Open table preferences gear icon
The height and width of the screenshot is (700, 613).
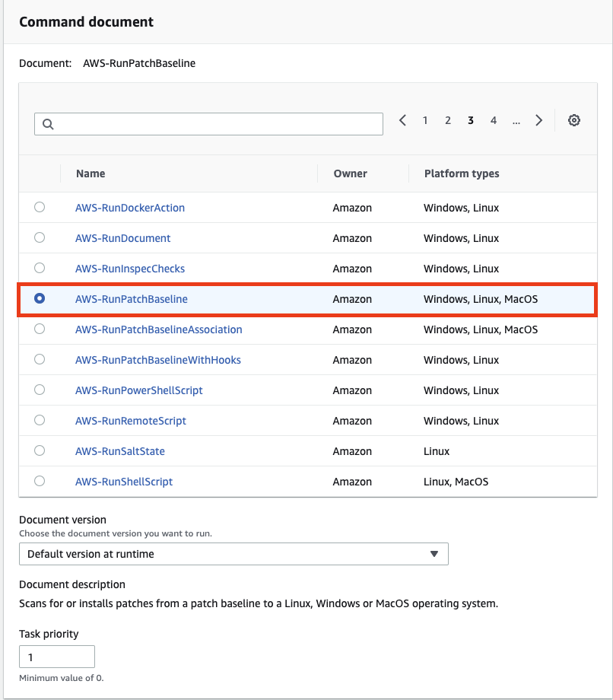(x=573, y=120)
